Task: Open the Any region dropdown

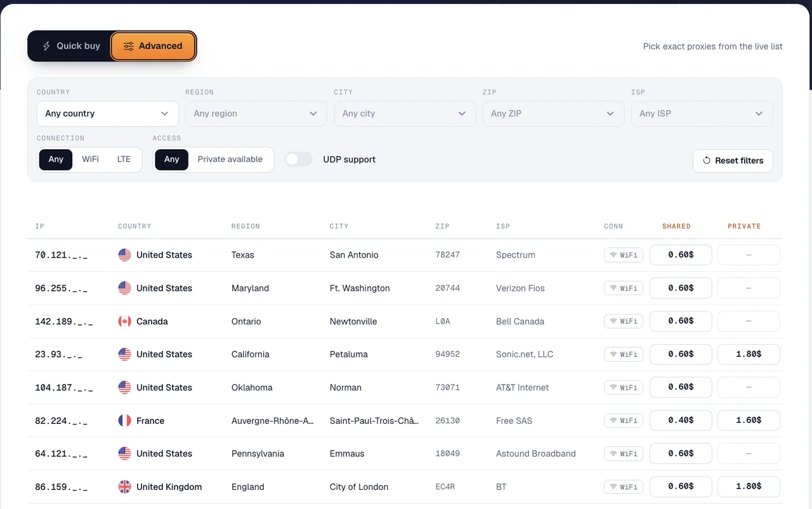Action: tap(256, 114)
